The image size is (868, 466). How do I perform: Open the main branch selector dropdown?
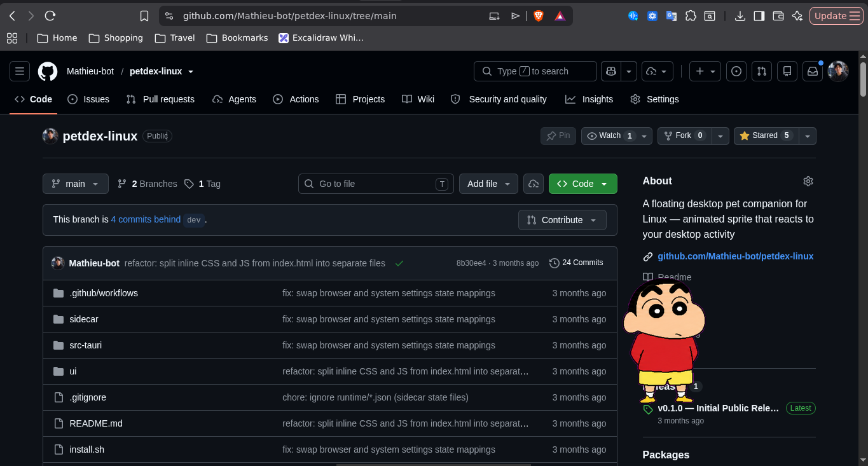(76, 184)
